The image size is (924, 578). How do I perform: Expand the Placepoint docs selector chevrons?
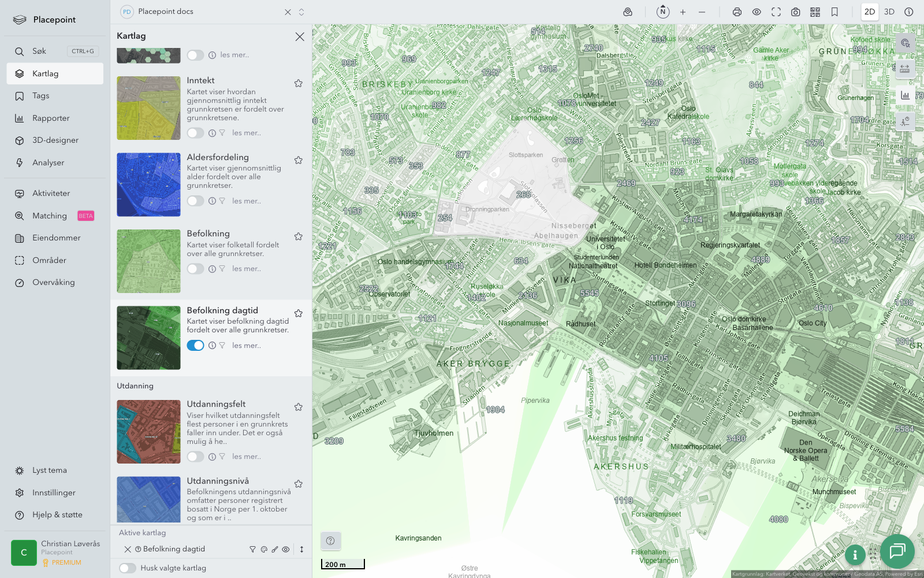point(301,12)
